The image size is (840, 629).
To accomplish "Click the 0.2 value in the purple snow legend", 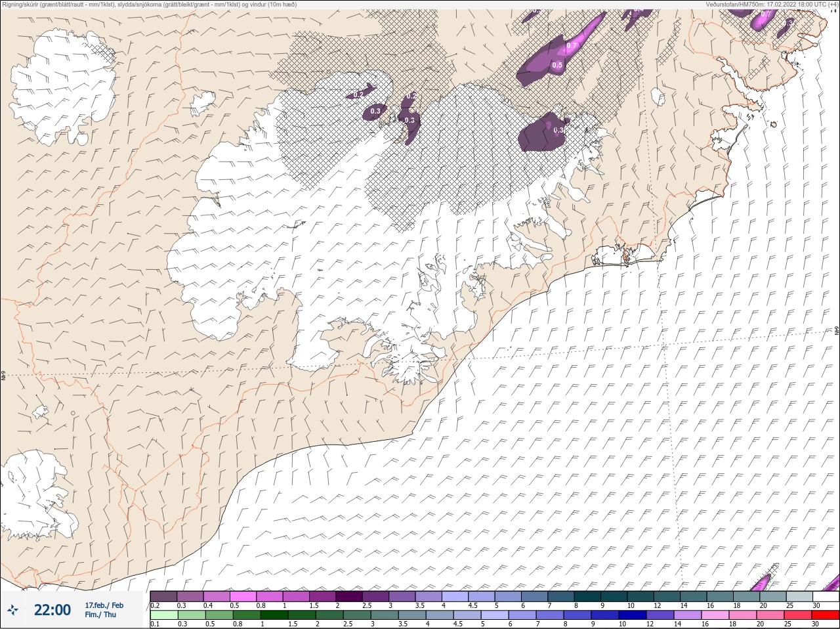I will coord(155,605).
